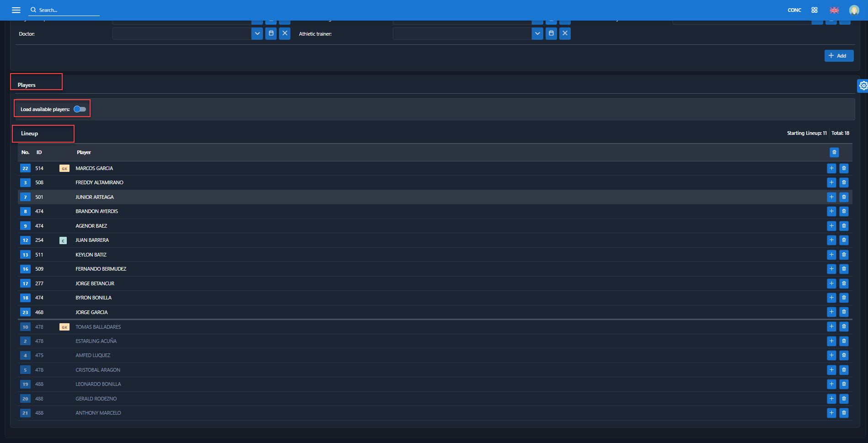
Task: Expand the Doctor dropdown
Action: [257, 33]
